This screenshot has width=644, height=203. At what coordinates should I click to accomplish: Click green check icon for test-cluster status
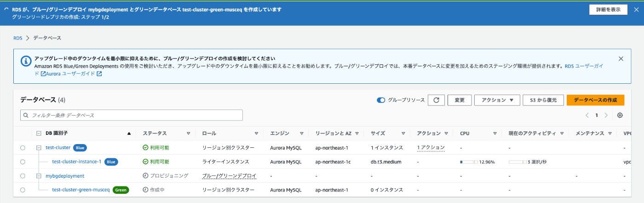(145, 148)
